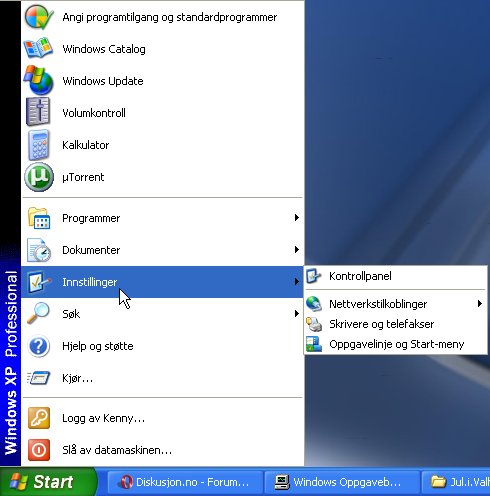This screenshot has width=490, height=496.
Task: Click the Kalkulator calculator icon
Action: 39,145
